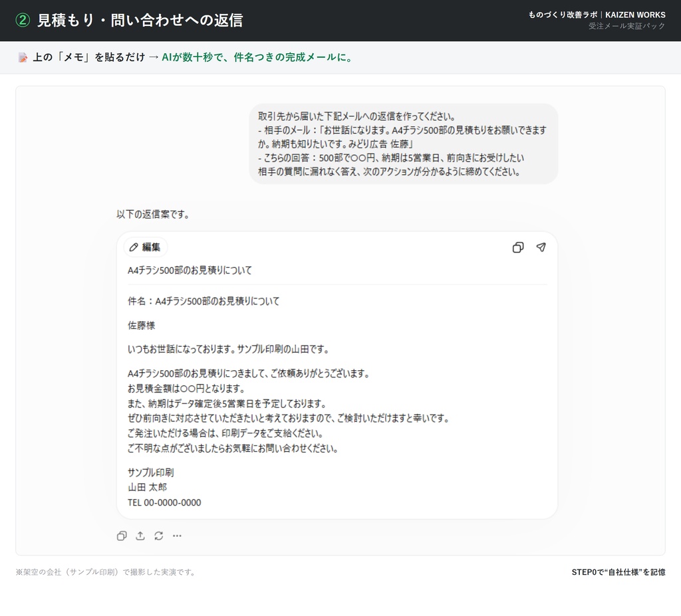
Task: Click the ものづくり改善ラボ KAIZEN WORKS label
Action: click(597, 15)
